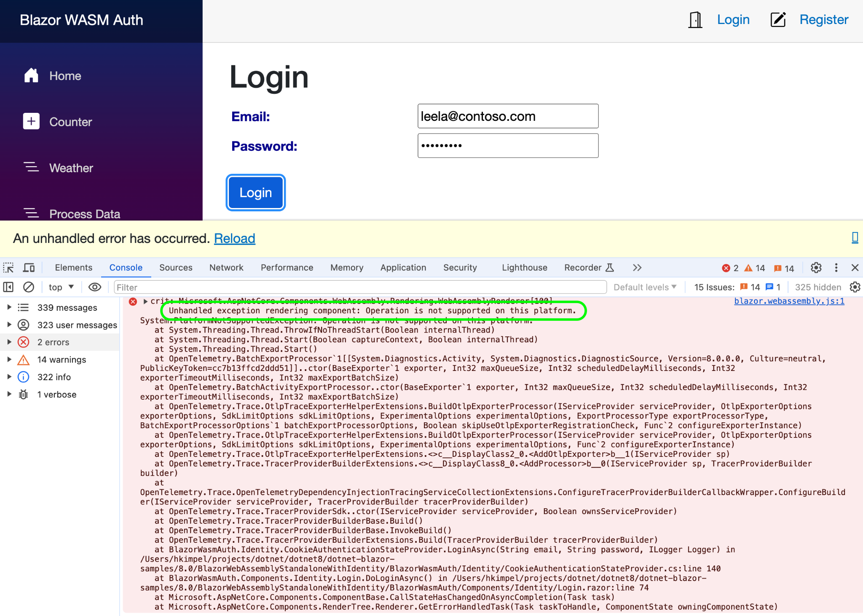Switch to the Sources tab
The image size is (863, 616).
[176, 268]
